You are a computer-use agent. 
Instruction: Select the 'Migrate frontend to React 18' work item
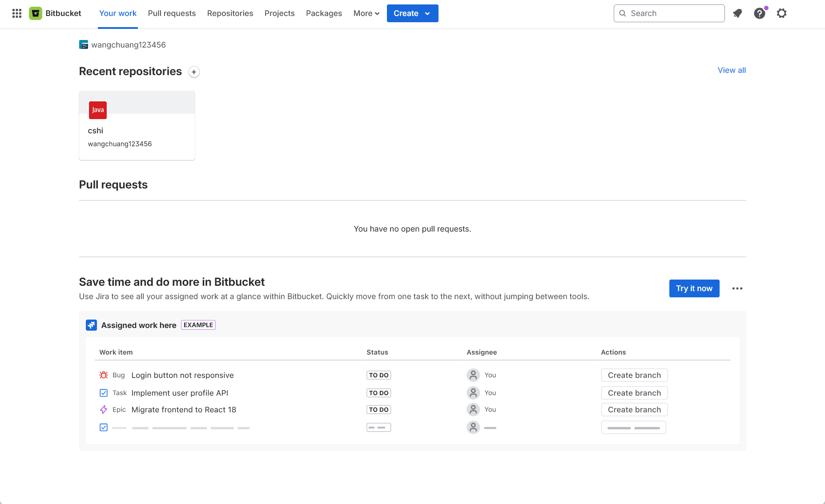pos(184,410)
